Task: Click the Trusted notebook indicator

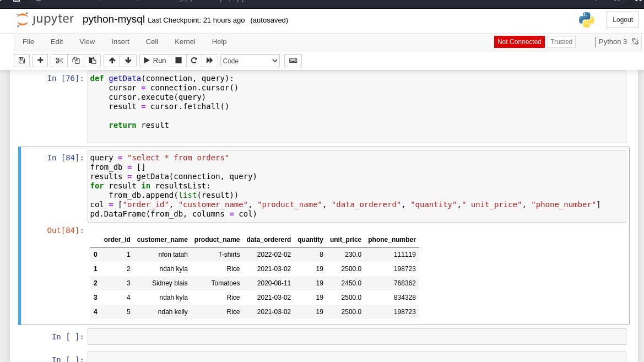Action: pyautogui.click(x=561, y=42)
